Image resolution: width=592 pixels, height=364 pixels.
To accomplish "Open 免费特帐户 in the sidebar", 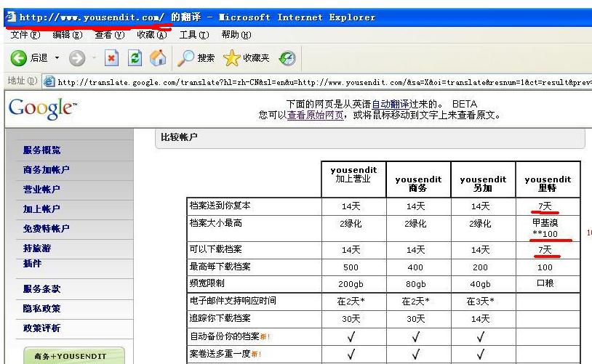I will [47, 229].
